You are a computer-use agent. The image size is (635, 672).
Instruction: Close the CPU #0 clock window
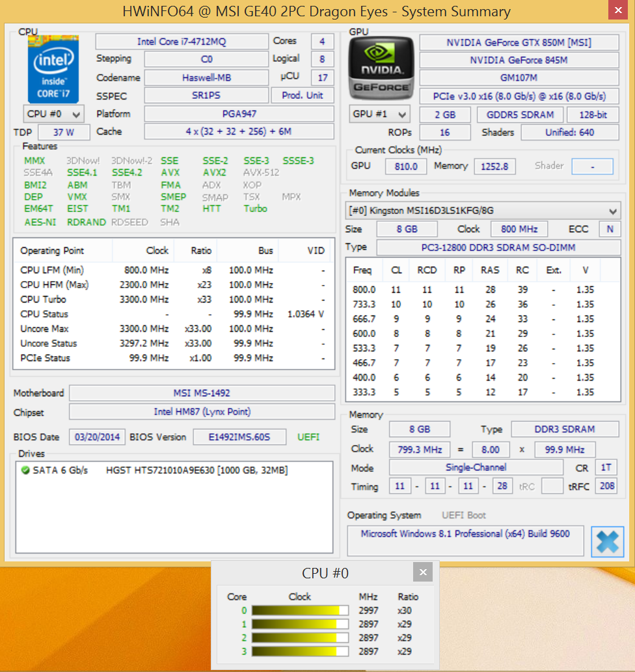tap(423, 572)
